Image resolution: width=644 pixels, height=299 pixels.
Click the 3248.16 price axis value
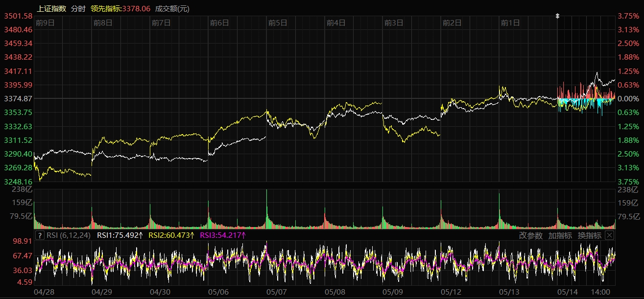(x=18, y=182)
